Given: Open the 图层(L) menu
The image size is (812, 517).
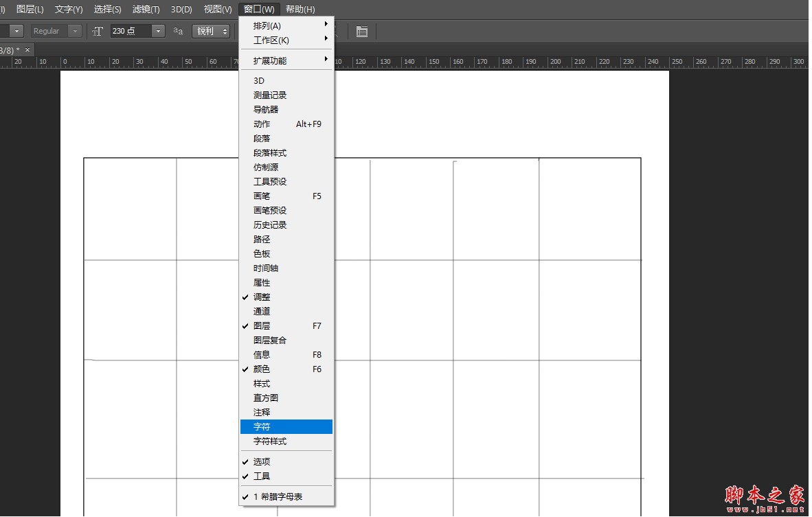Looking at the screenshot, I should (30, 10).
